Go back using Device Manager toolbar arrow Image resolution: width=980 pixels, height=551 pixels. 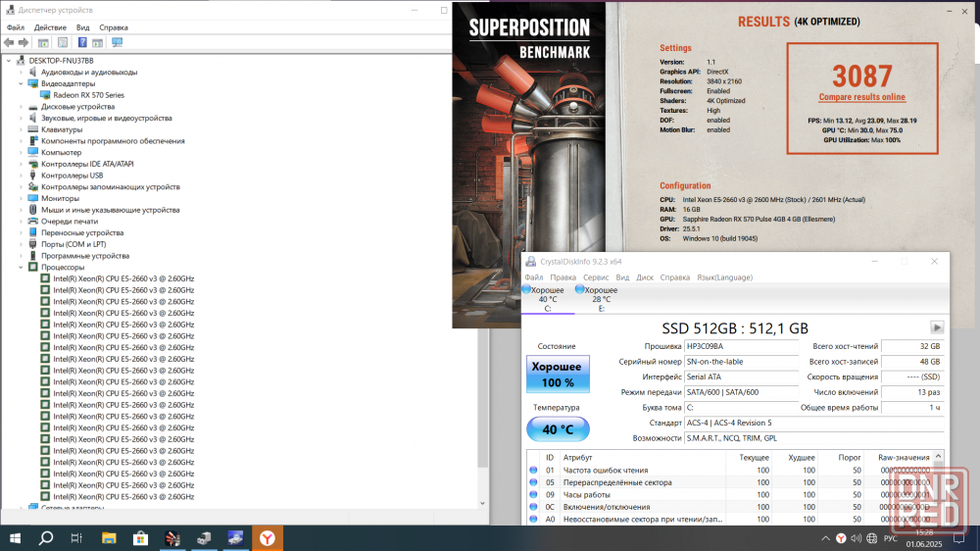click(9, 42)
